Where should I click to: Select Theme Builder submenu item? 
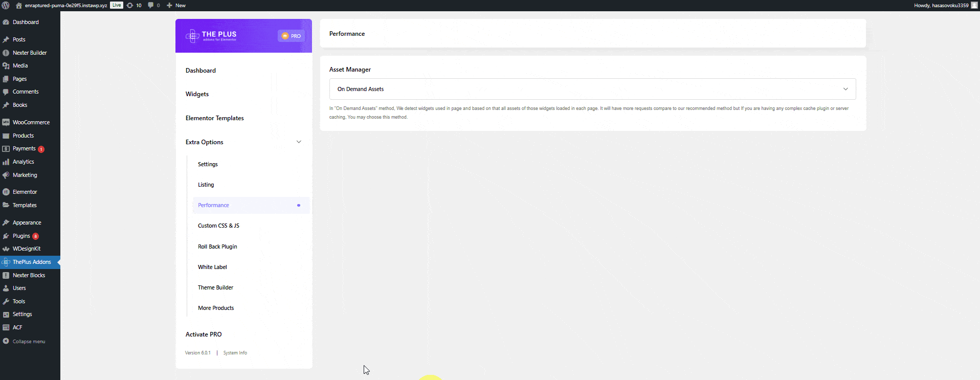pos(215,287)
